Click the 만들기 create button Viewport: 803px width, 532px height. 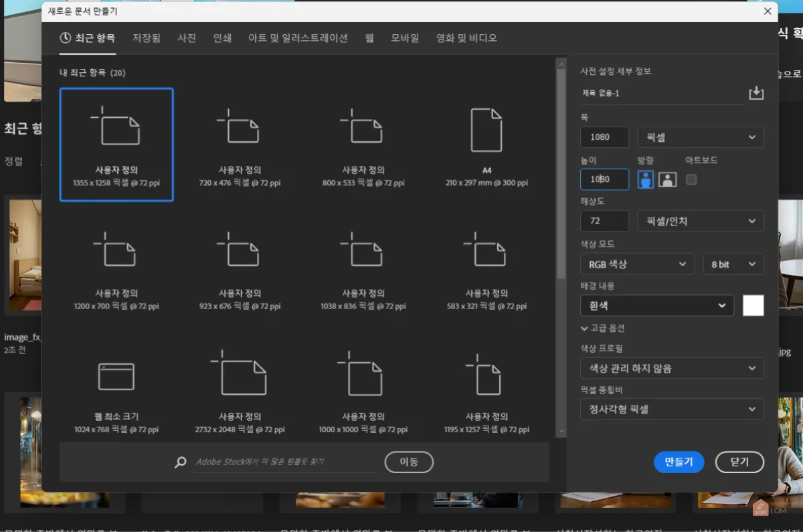point(679,462)
